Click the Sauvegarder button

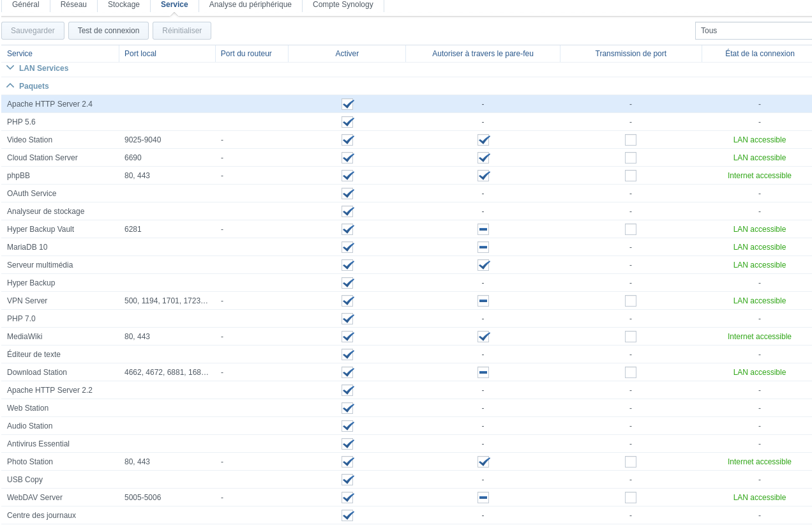pos(33,31)
